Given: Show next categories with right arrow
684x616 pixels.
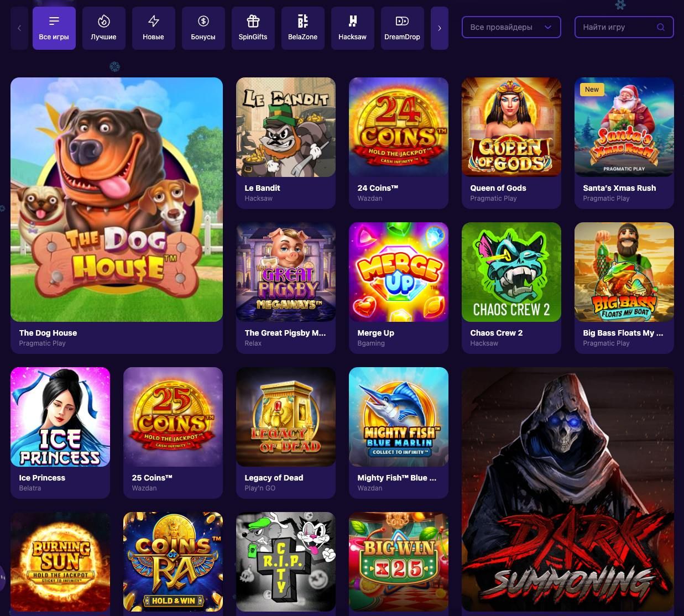Looking at the screenshot, I should click(440, 28).
